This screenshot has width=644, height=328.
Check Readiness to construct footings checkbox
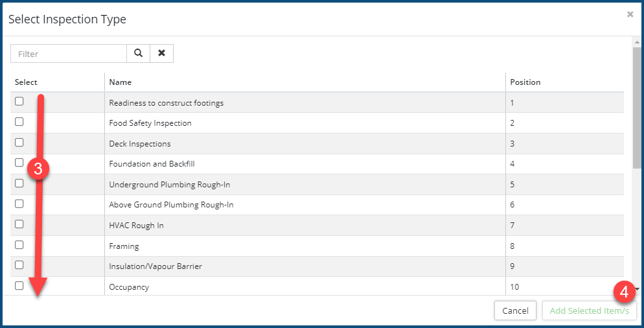(19, 102)
